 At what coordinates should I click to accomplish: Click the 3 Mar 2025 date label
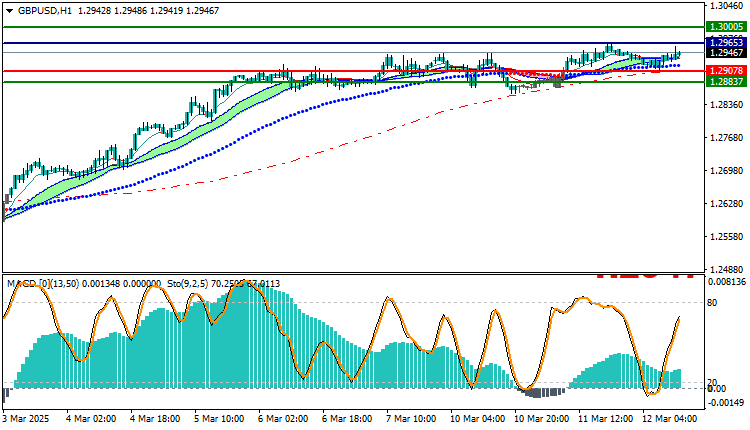point(26,419)
